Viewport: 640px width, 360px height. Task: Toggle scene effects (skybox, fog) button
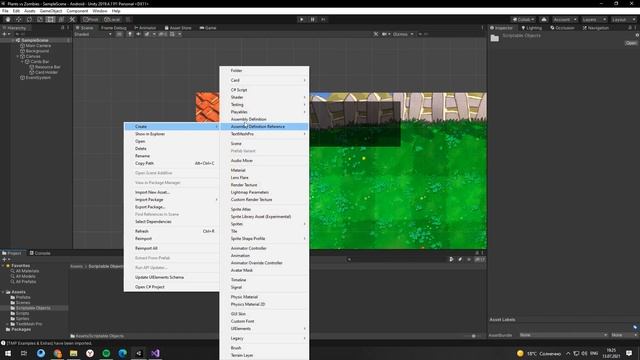click(147, 34)
